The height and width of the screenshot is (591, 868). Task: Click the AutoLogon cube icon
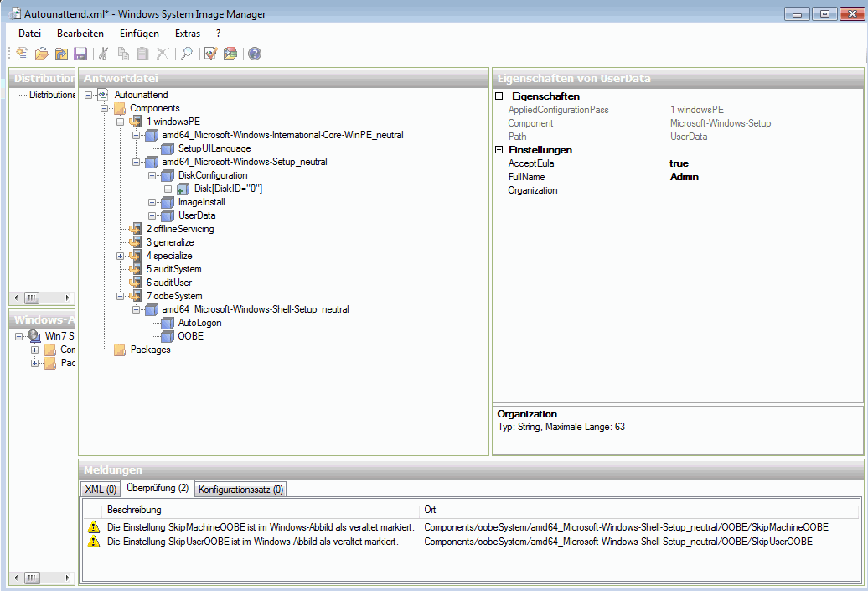point(168,323)
